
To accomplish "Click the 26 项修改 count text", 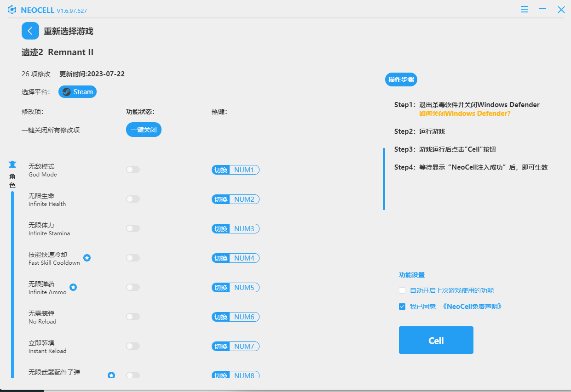I will click(x=36, y=74).
